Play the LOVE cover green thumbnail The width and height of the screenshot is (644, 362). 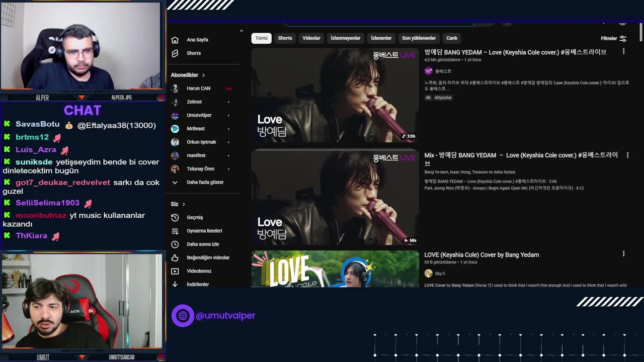pos(335,269)
